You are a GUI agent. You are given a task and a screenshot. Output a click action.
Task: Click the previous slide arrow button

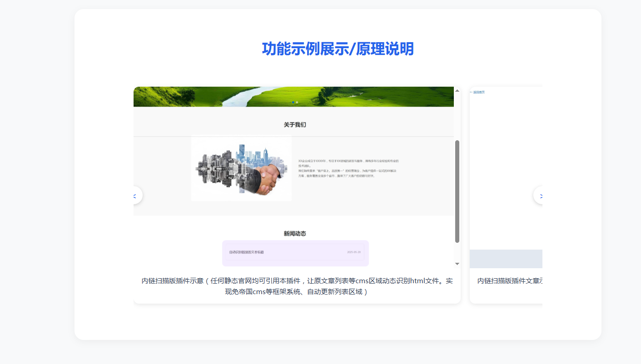click(135, 196)
